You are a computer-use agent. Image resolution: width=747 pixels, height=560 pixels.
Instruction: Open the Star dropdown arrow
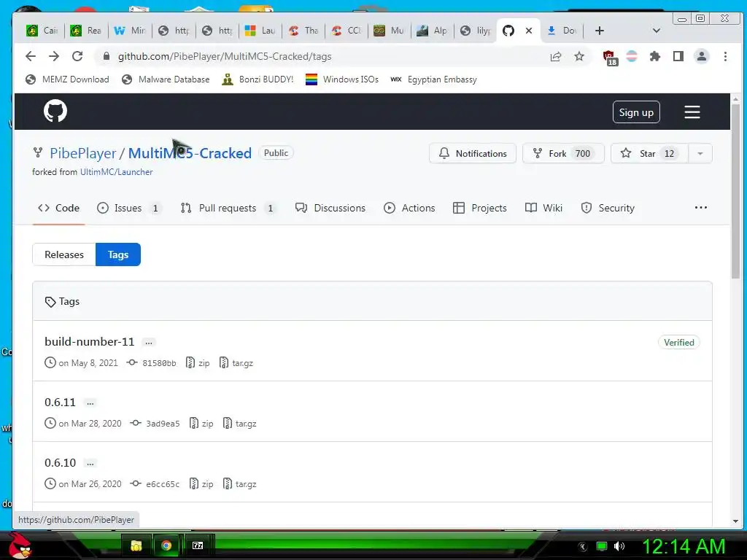(700, 153)
